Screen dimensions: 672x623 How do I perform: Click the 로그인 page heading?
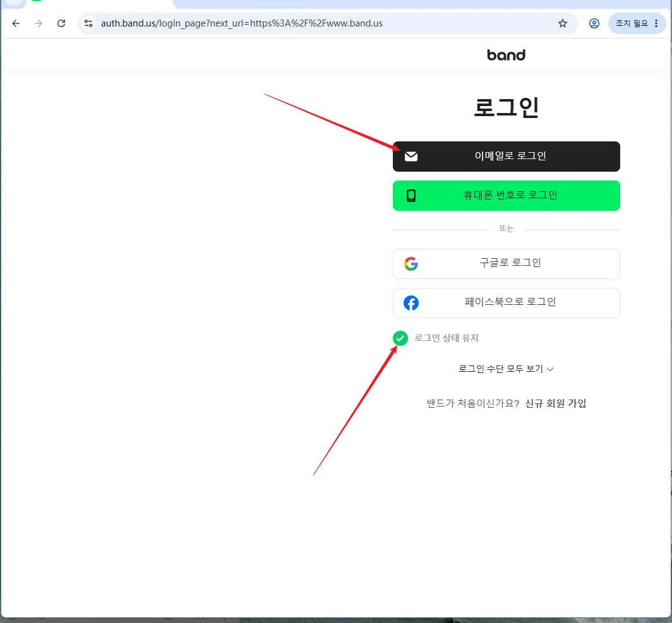[506, 107]
